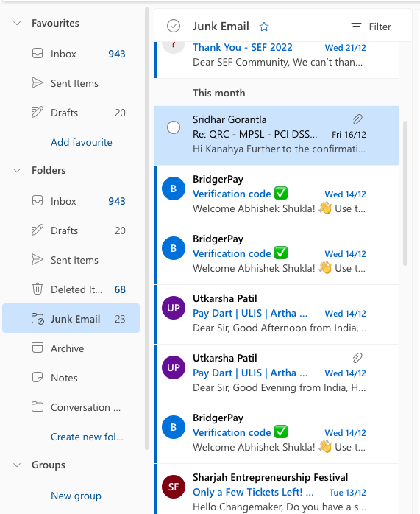Open the Filter options icon

tap(356, 27)
